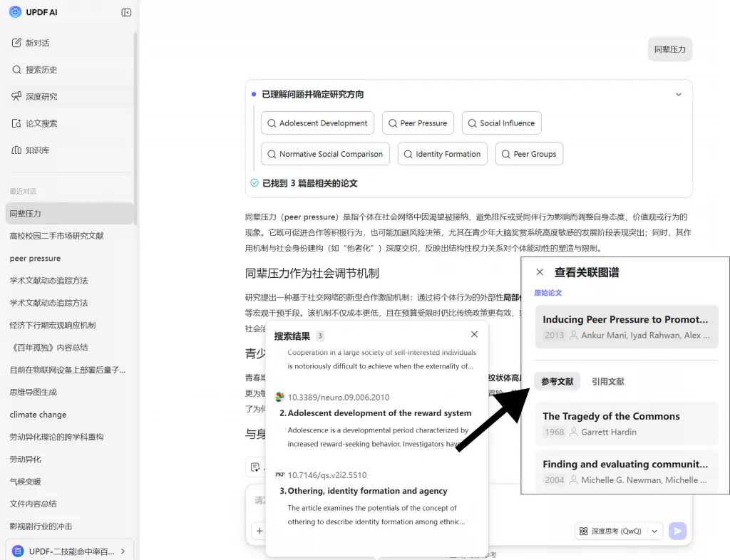730x560 pixels.
Task: Expand the UPDF account menu at sidebar bottom
Action: (123, 551)
